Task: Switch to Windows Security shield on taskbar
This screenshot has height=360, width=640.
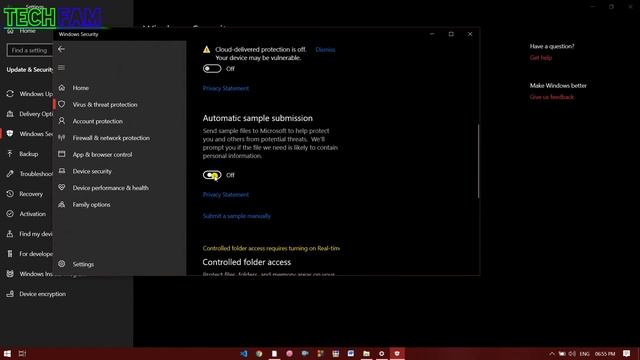Action: pos(397,353)
